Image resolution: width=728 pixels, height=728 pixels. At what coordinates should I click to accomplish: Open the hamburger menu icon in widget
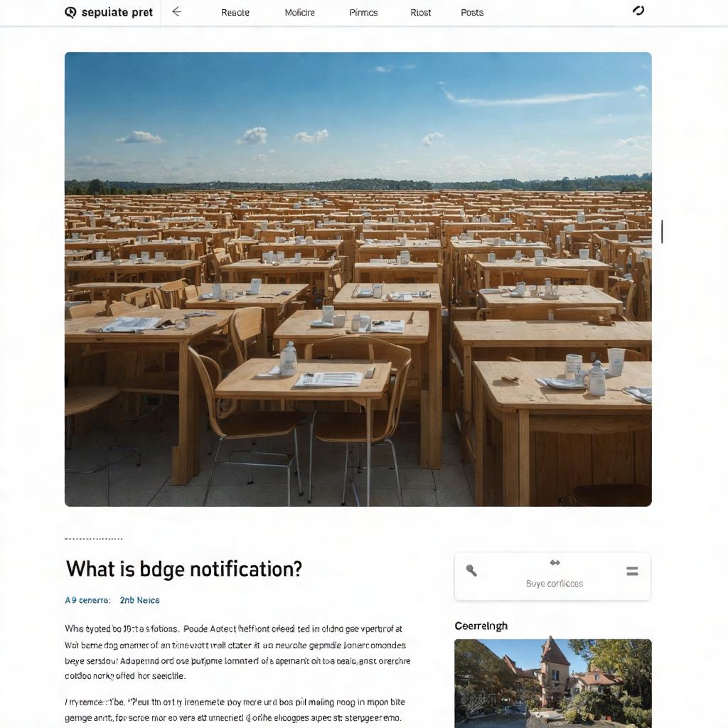(632, 571)
